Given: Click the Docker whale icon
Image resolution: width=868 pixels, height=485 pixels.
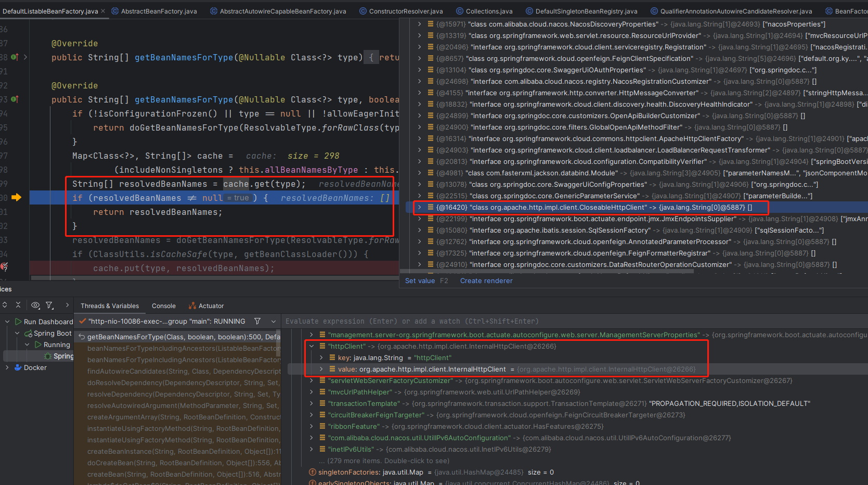Looking at the screenshot, I should pyautogui.click(x=18, y=367).
